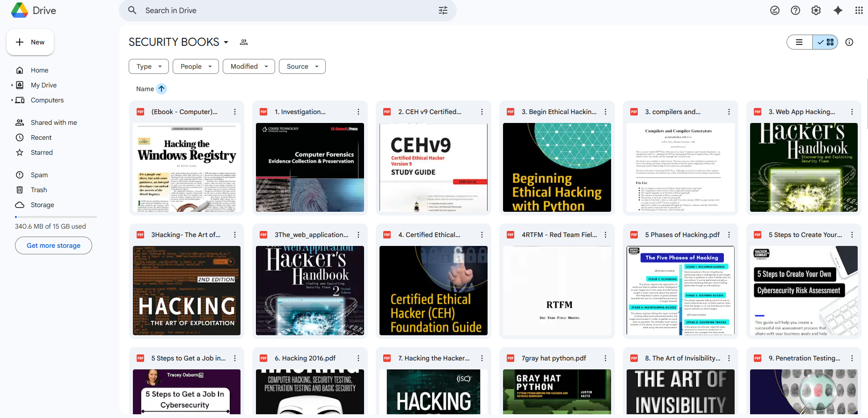Open Shared with me section
The height and width of the screenshot is (418, 868).
coord(54,123)
